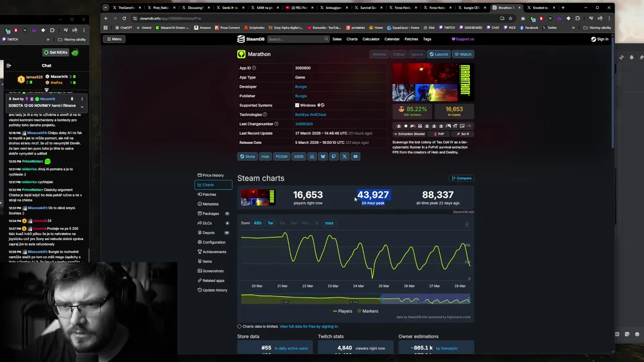Viewport: 644px width, 362px height.
Task: Click the Sci-fi tag
Action: pyautogui.click(x=462, y=134)
